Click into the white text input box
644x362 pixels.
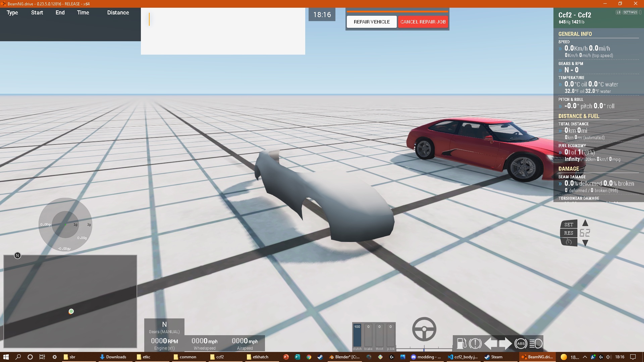(223, 31)
